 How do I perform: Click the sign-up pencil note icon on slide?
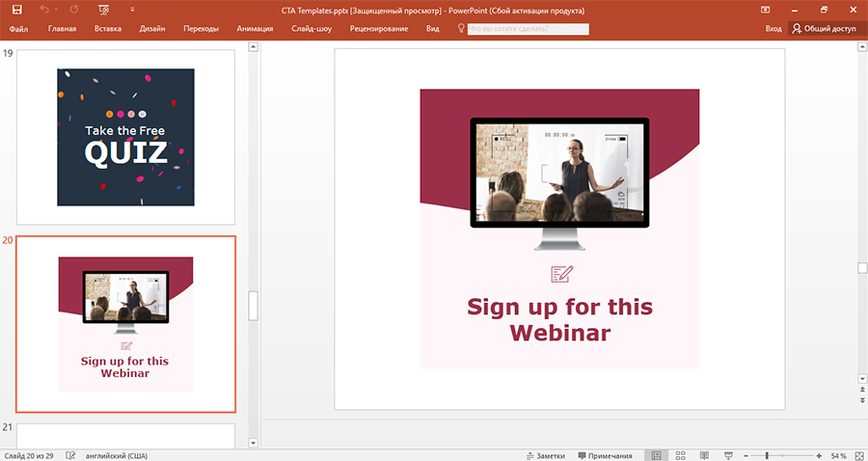(562, 274)
